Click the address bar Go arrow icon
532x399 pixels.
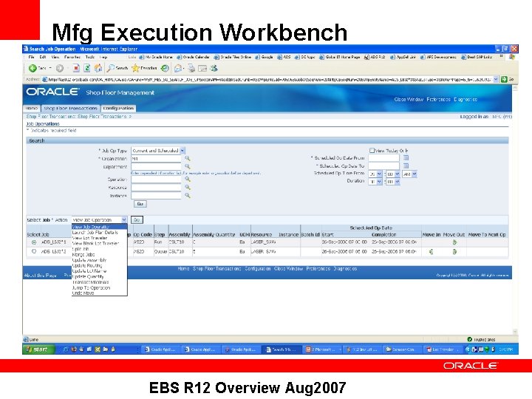coord(504,79)
